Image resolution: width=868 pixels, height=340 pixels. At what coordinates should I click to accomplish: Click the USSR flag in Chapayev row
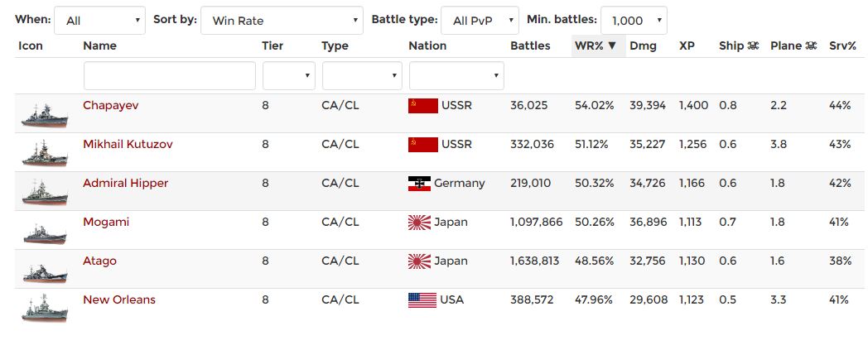click(x=422, y=105)
